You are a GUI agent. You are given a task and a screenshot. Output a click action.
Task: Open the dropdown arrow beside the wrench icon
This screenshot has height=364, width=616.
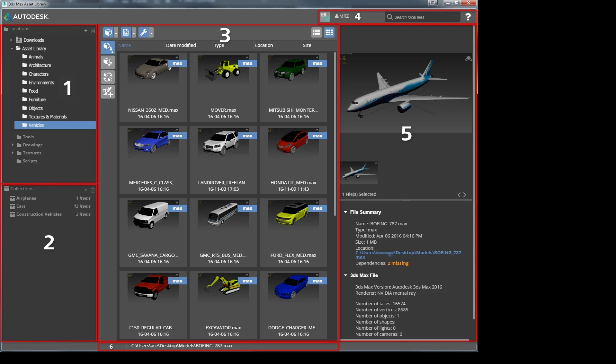(x=151, y=32)
